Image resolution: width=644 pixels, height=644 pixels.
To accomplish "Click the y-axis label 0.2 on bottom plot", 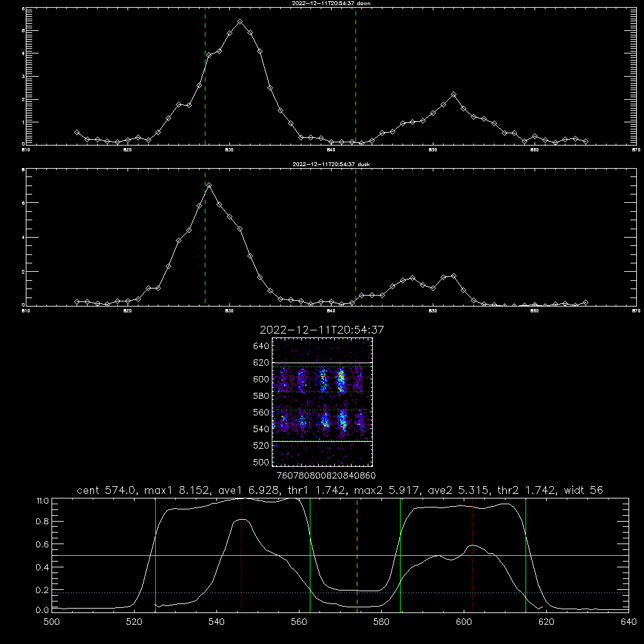I will click(43, 590).
